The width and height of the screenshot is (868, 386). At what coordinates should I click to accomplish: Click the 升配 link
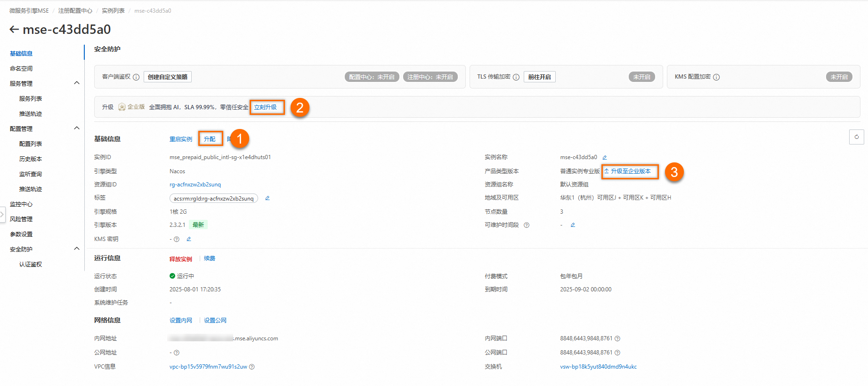pos(210,139)
